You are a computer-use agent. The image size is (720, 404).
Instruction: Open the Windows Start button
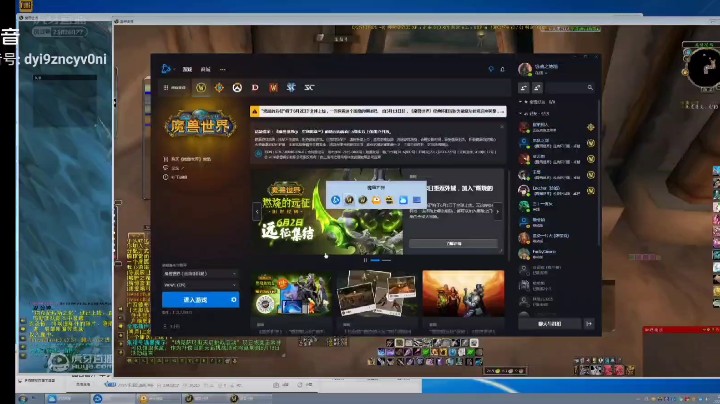point(23,398)
